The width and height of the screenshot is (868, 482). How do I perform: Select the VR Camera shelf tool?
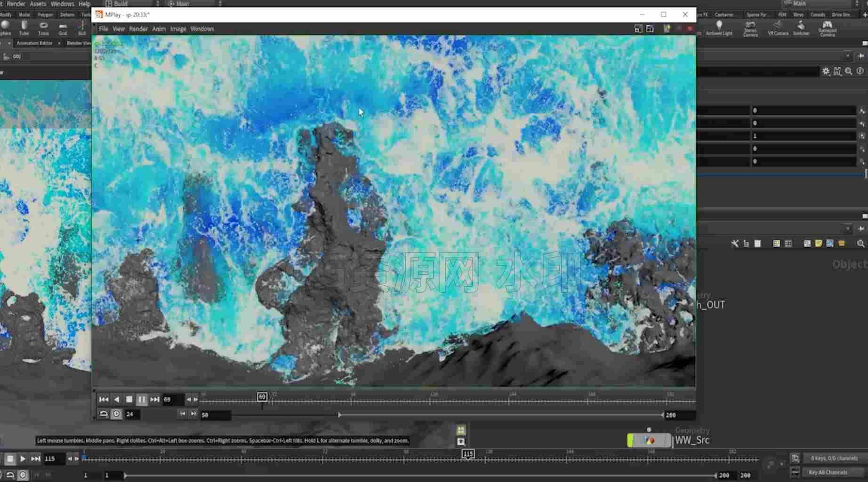(778, 28)
